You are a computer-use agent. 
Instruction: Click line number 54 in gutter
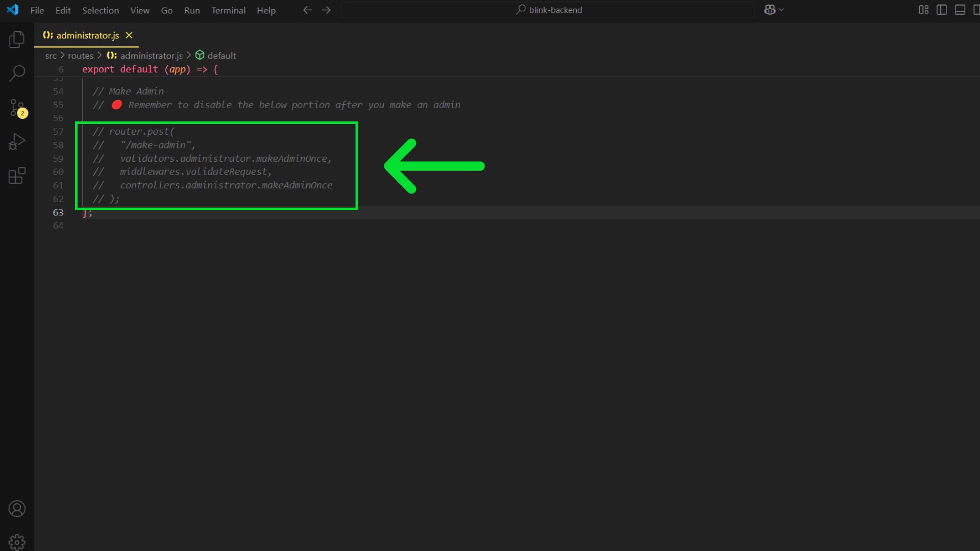tap(58, 91)
